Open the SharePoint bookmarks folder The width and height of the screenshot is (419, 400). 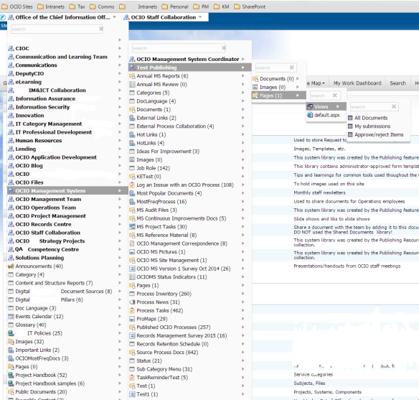pyautogui.click(x=250, y=6)
